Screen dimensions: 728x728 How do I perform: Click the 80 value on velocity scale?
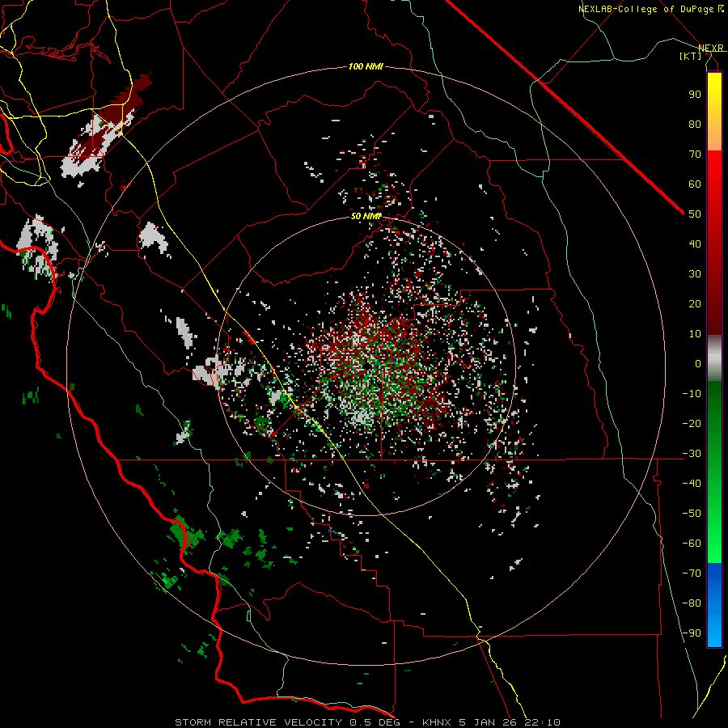coord(695,124)
